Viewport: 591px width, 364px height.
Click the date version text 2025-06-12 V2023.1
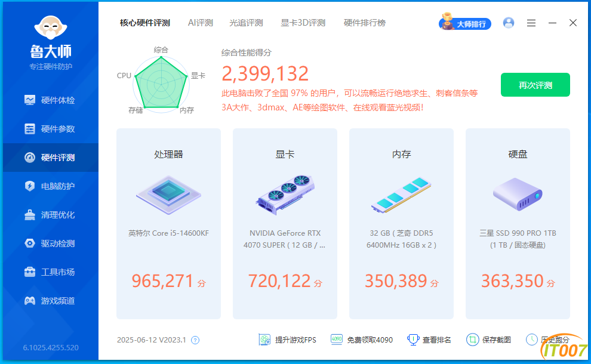[152, 340]
